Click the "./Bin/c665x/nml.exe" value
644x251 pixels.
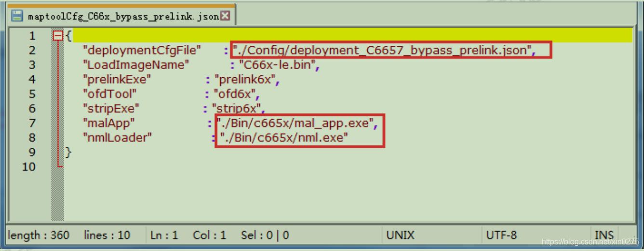pos(284,138)
